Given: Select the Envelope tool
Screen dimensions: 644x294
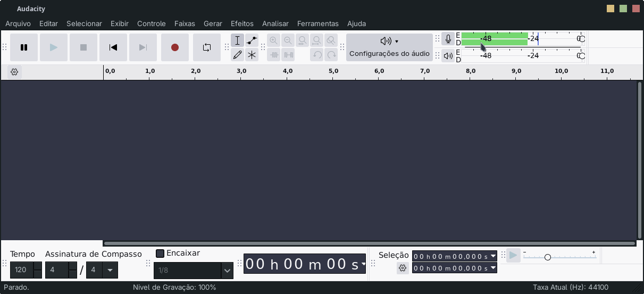Looking at the screenshot, I should pos(252,40).
